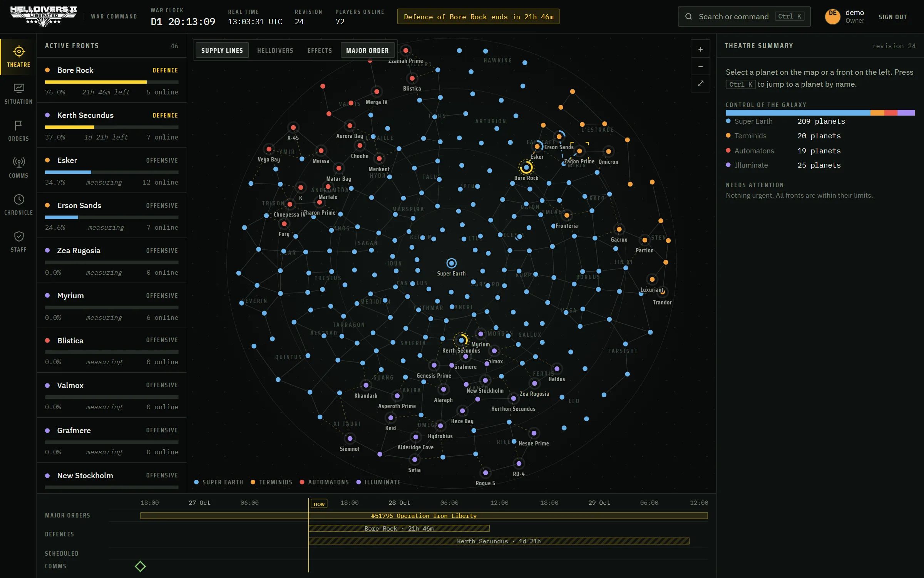Select the Grafmere offensive front

coord(112,440)
